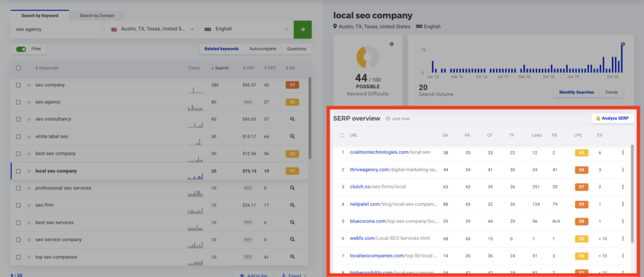This screenshot has width=644, height=277.
Task: Star the white label seo keyword
Action: tap(29, 137)
